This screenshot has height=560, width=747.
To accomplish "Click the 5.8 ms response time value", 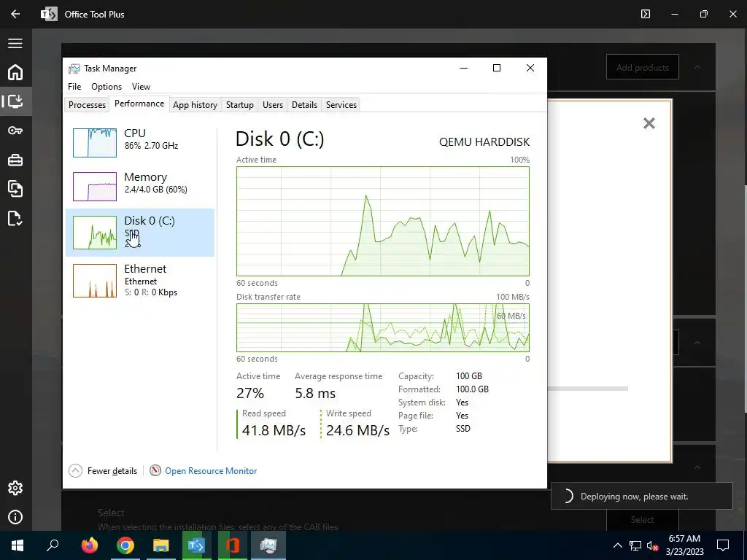I will [x=315, y=393].
